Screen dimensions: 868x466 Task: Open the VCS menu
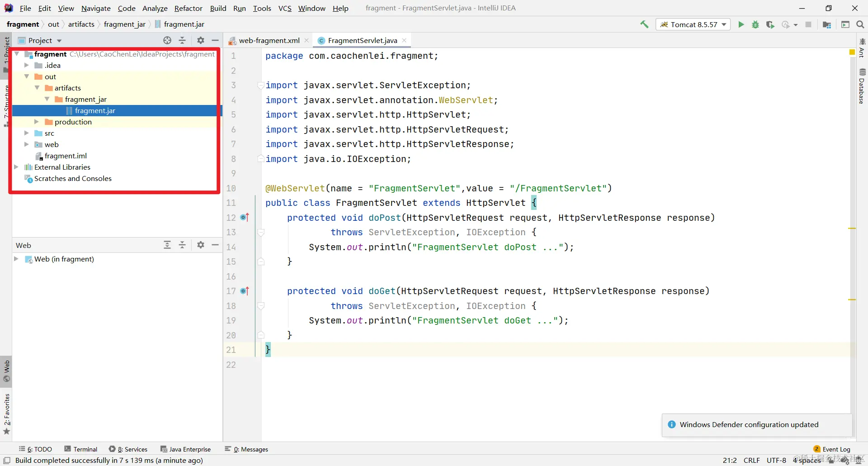click(285, 8)
